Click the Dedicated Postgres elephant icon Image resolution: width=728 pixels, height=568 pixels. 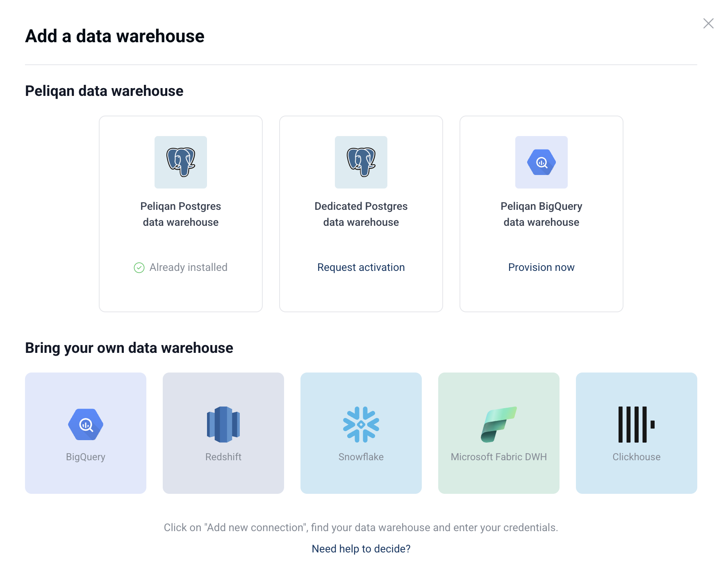[x=361, y=162]
